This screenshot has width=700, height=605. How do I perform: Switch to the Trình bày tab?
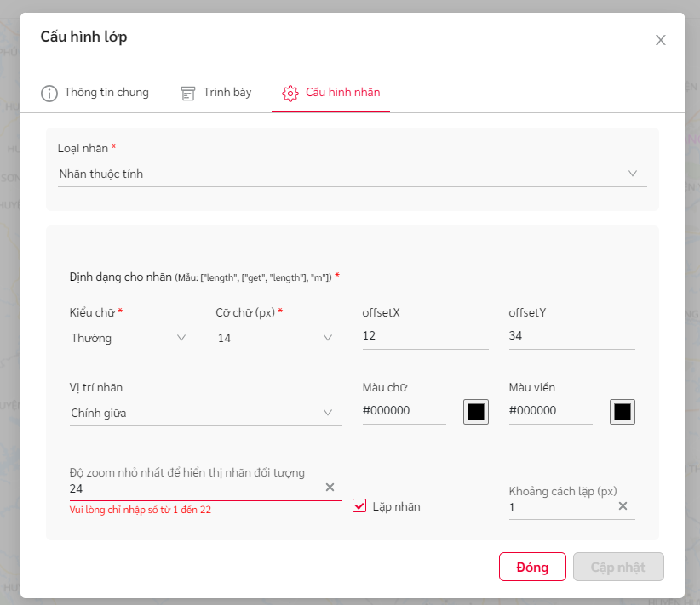tap(227, 93)
